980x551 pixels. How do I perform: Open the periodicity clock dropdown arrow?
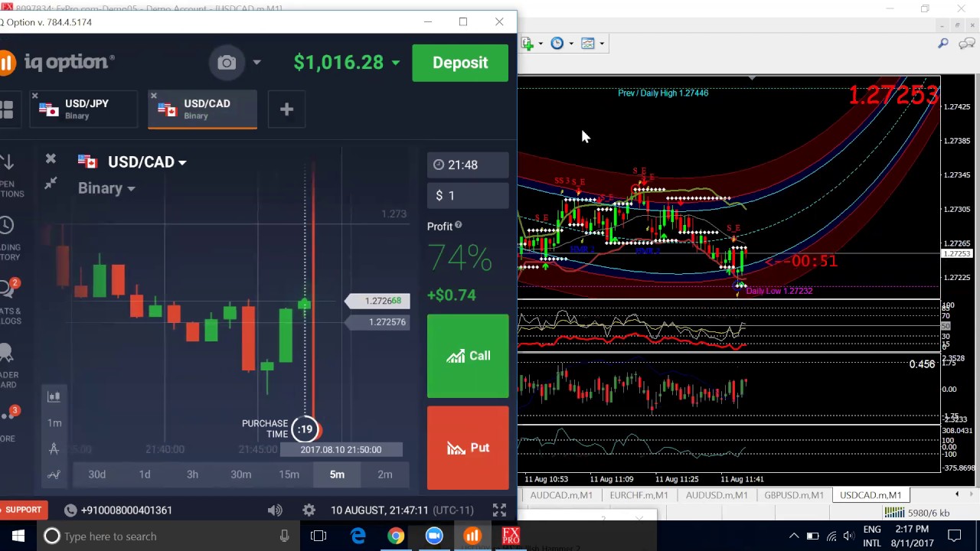pos(571,44)
